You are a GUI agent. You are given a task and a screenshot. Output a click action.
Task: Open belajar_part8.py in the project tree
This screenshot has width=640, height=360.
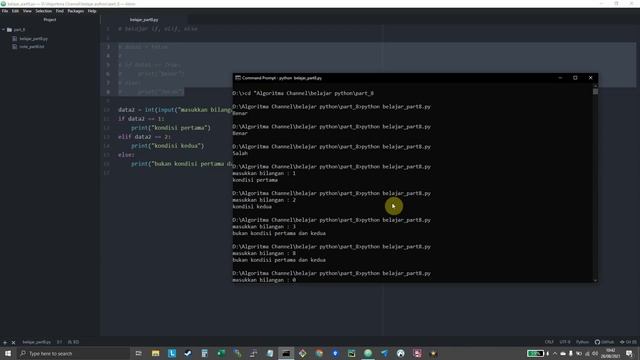[33, 39]
